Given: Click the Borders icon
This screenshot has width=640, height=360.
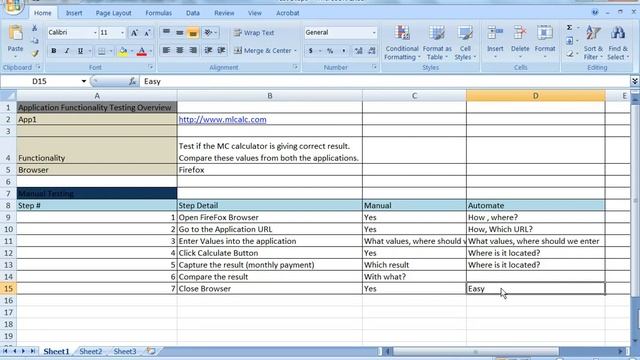Looking at the screenshot, I should coord(101,51).
